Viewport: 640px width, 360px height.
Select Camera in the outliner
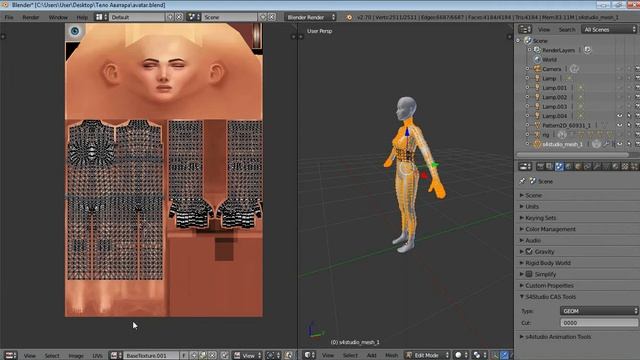551,69
